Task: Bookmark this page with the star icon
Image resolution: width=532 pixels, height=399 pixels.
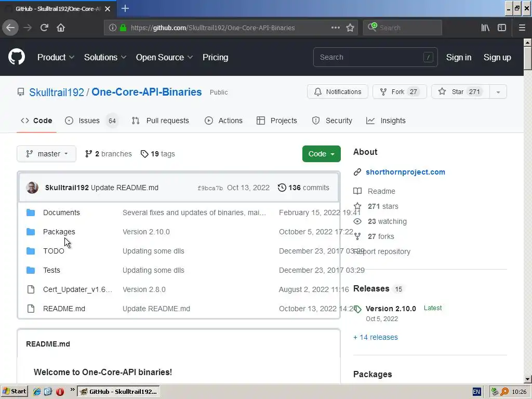Action: tap(350, 28)
